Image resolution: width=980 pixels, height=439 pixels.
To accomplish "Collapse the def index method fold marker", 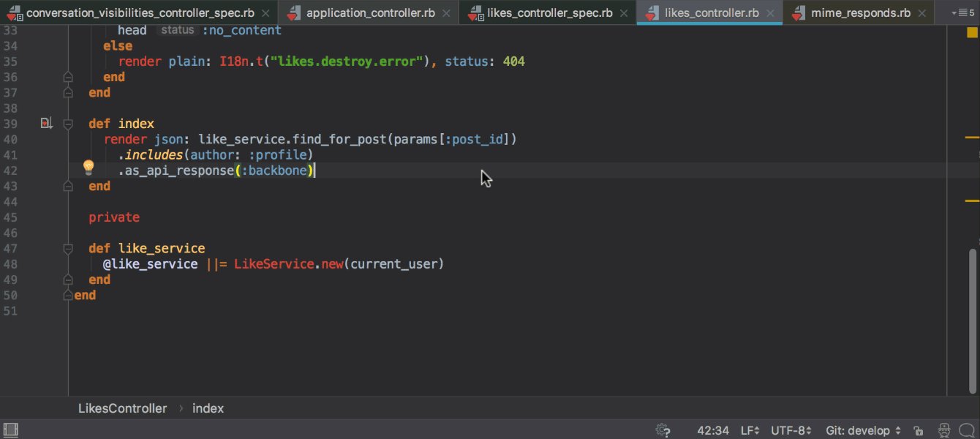I will (x=68, y=124).
